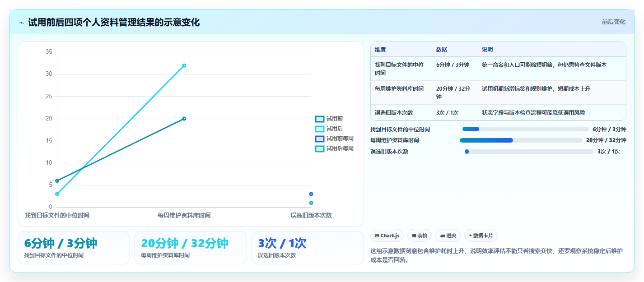
Task: Click the y-axis tick label 15
Action: tap(49, 141)
